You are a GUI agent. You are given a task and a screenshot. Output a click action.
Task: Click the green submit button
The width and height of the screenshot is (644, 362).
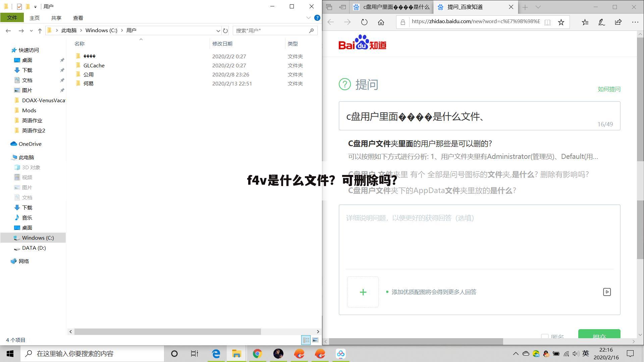(599, 334)
